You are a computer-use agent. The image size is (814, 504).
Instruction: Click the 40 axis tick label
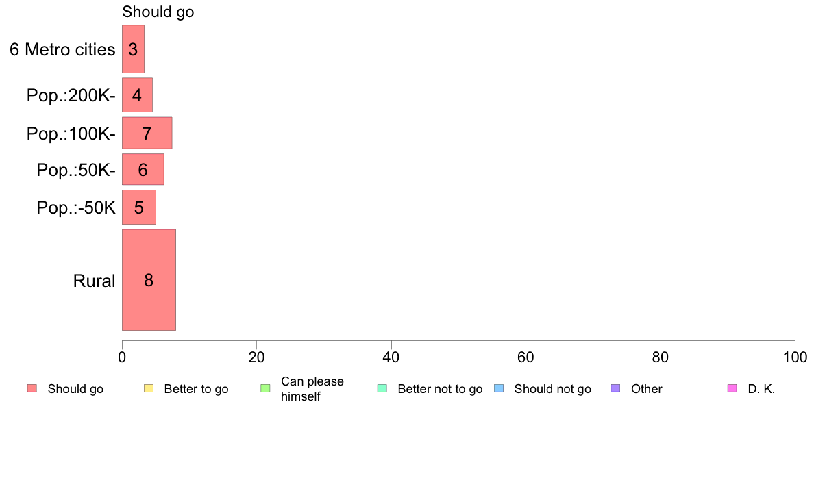click(x=391, y=357)
